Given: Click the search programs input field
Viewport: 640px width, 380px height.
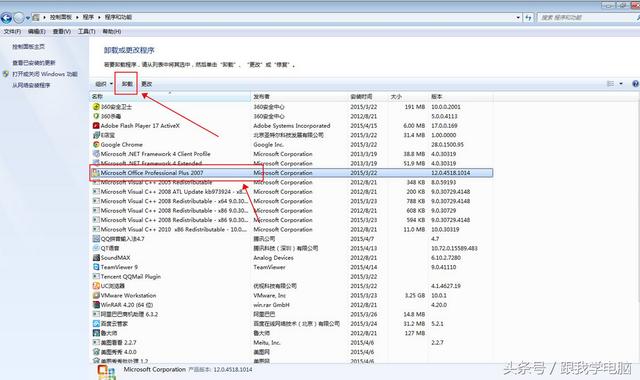Looking at the screenshot, I should (x=587, y=18).
